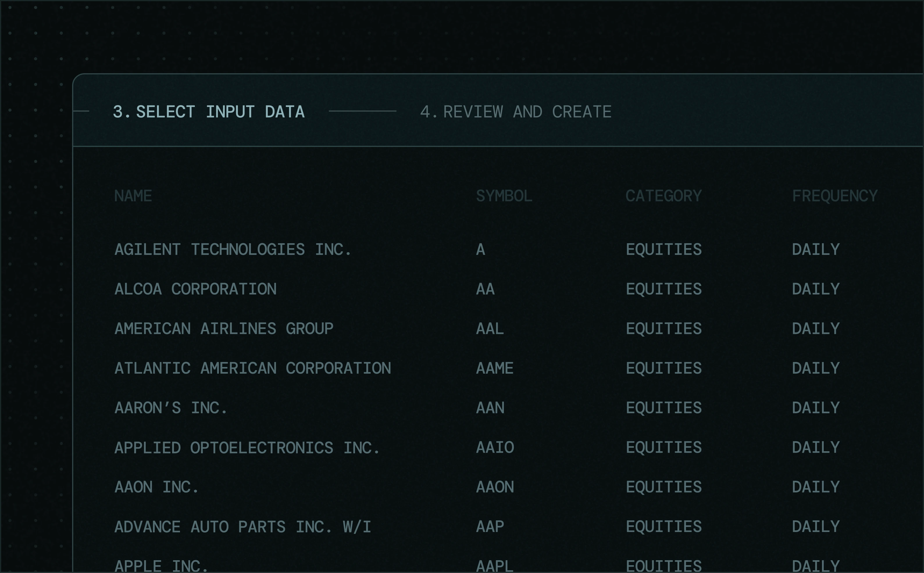924x573 pixels.
Task: Pick the AAON Inc. row
Action: [157, 487]
